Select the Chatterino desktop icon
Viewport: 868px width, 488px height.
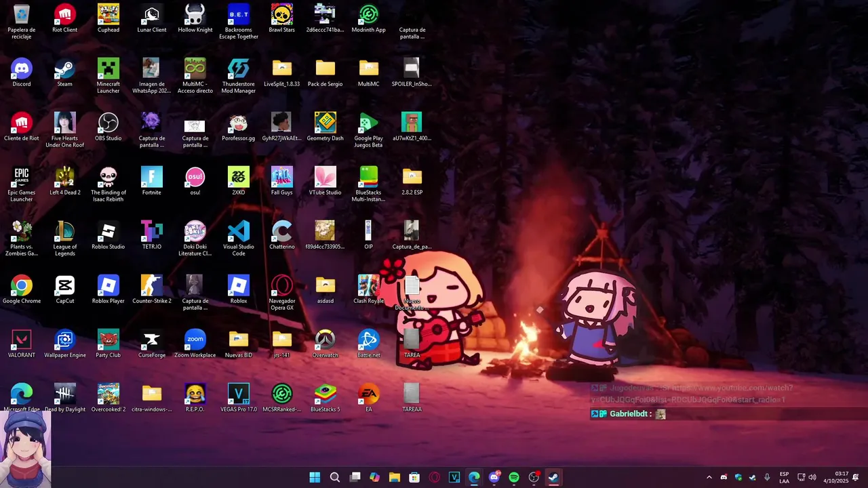tap(282, 235)
